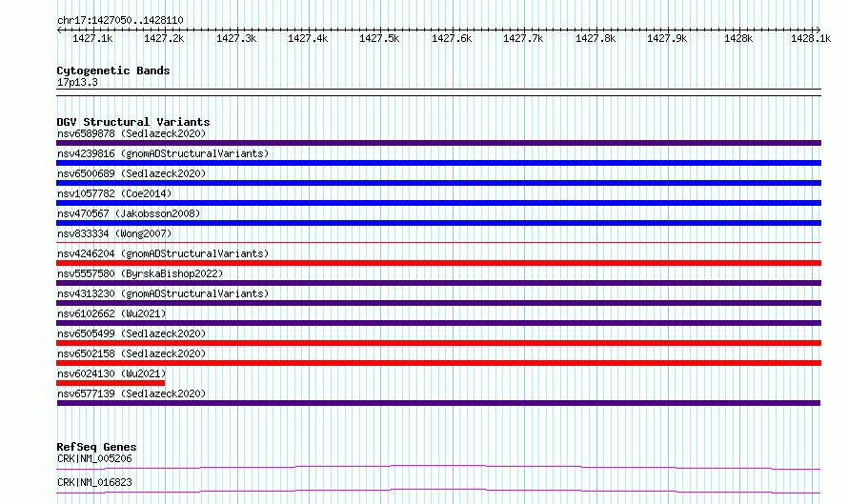Click the nsv6502158 red bar
Viewport: 848px width, 504px height.
[438, 363]
